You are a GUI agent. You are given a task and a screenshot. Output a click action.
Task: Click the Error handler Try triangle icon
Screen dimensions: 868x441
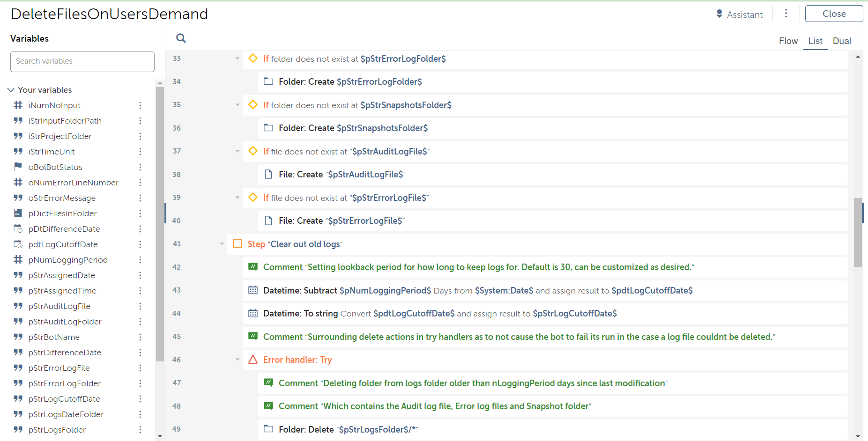coord(253,360)
